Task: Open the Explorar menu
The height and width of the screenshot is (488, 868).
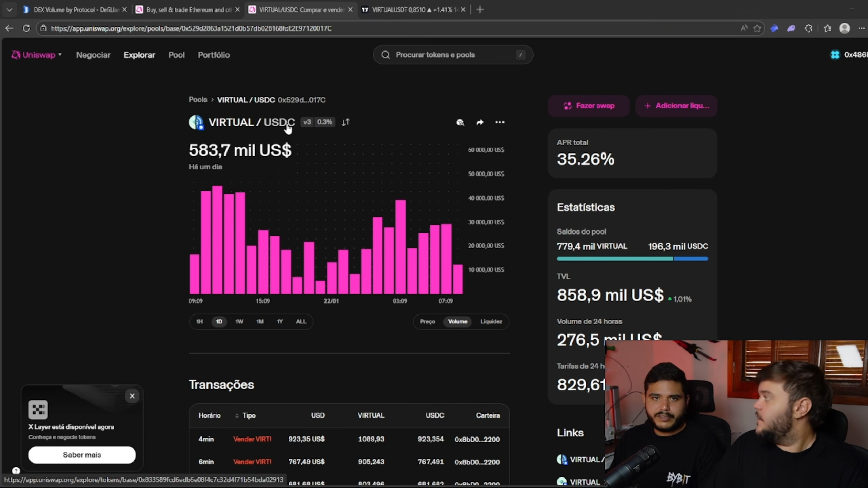Action: (139, 55)
